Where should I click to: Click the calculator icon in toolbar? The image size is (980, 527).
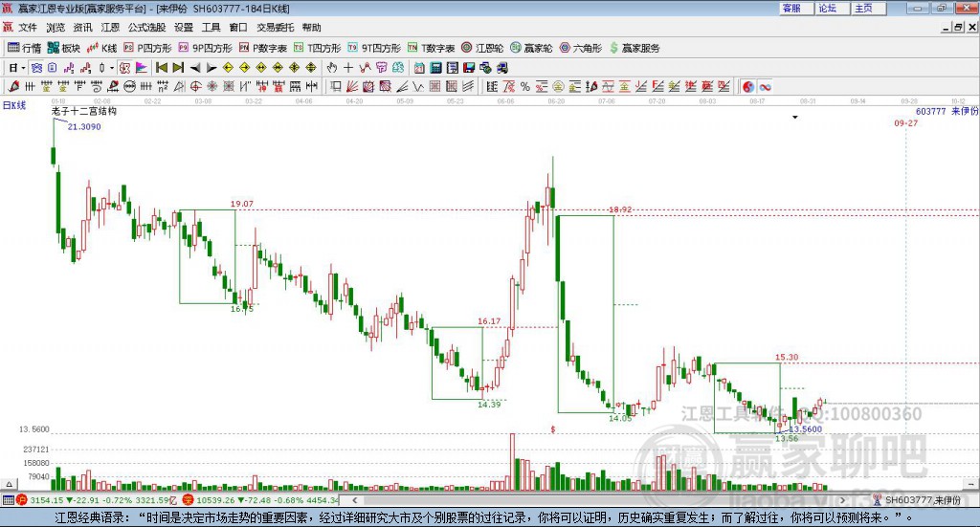click(x=435, y=68)
